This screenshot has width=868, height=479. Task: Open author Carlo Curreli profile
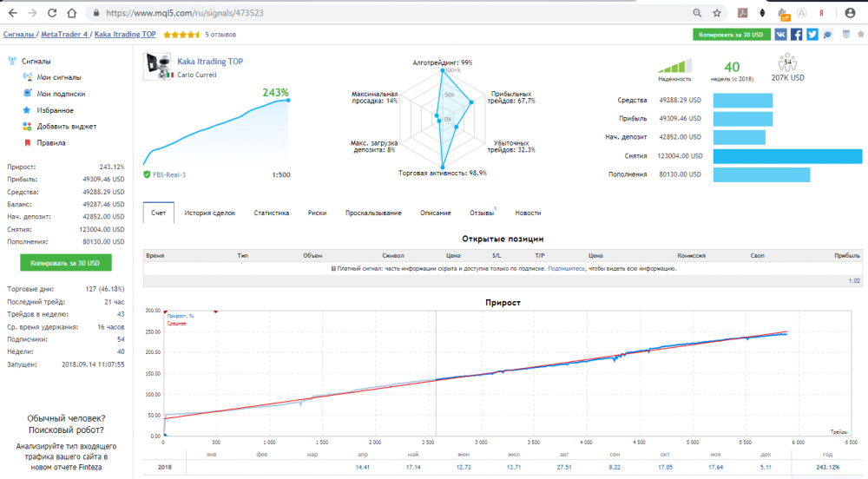(x=196, y=75)
